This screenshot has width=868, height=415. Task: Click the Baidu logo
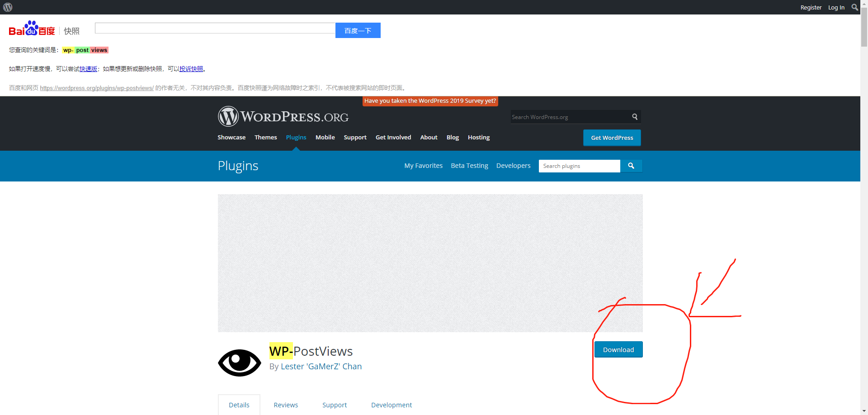[32, 28]
